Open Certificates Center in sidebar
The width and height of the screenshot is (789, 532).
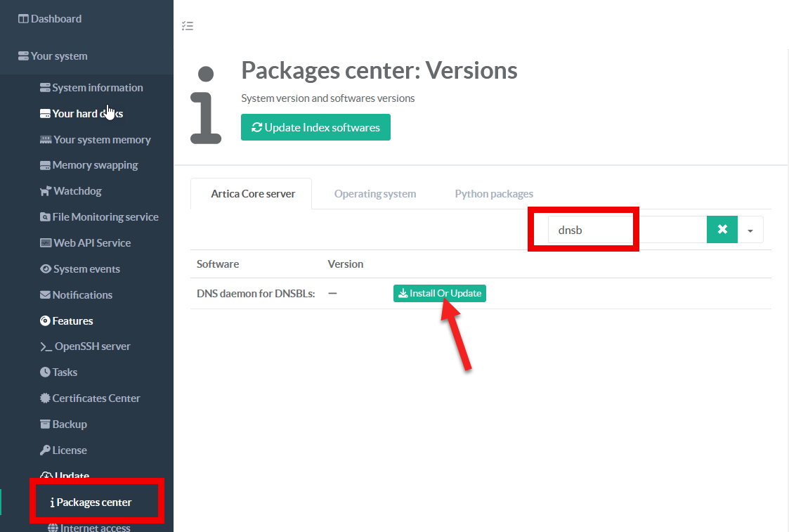[96, 398]
